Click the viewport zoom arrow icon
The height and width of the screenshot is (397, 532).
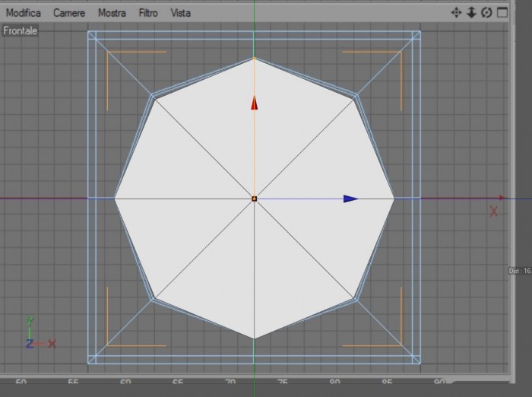click(471, 13)
